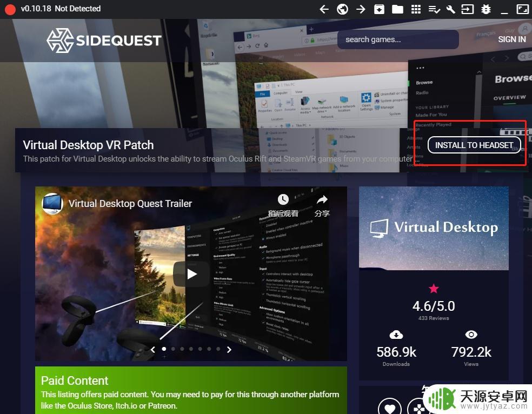Select the last carousel dot
The width and height of the screenshot is (532, 414).
point(218,349)
